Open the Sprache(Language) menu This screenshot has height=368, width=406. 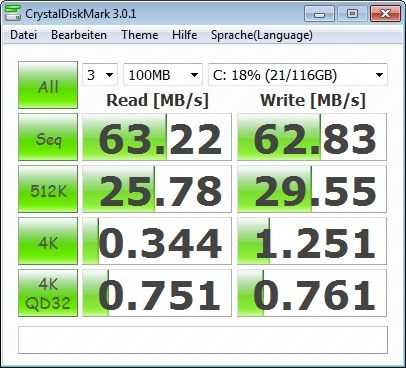tap(262, 35)
